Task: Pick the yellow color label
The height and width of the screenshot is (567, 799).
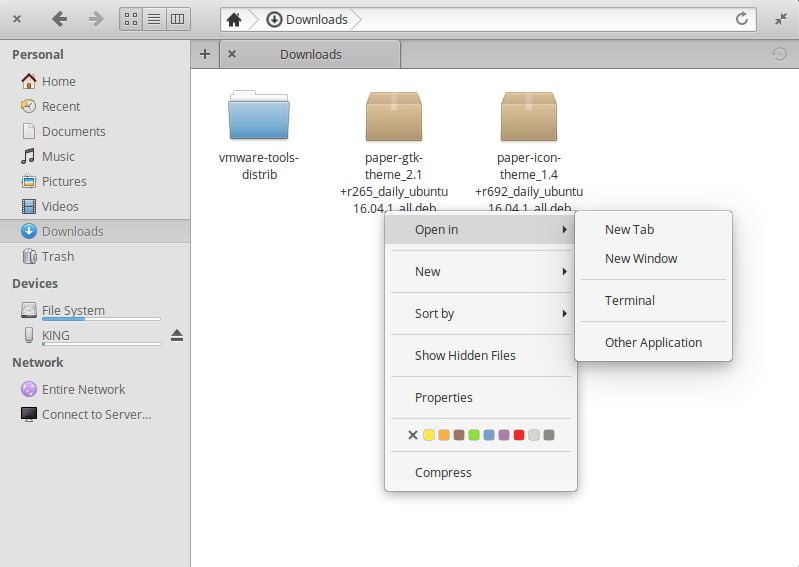Action: 429,435
